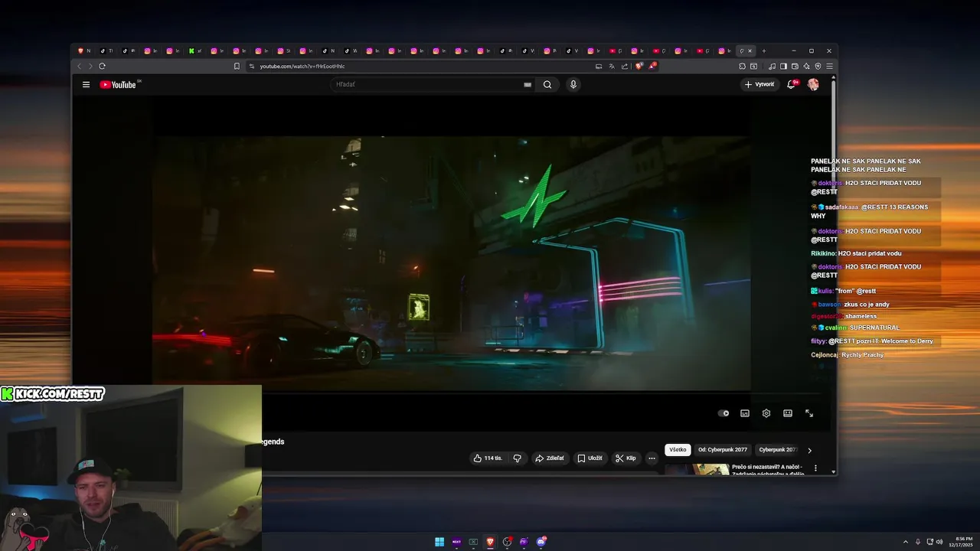Create a clip with Klip button
The height and width of the screenshot is (551, 980).
point(626,458)
